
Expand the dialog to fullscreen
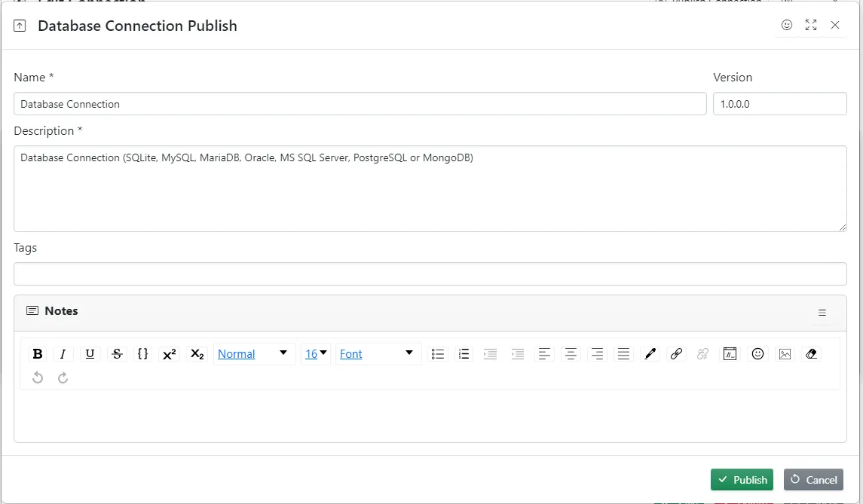tap(811, 25)
